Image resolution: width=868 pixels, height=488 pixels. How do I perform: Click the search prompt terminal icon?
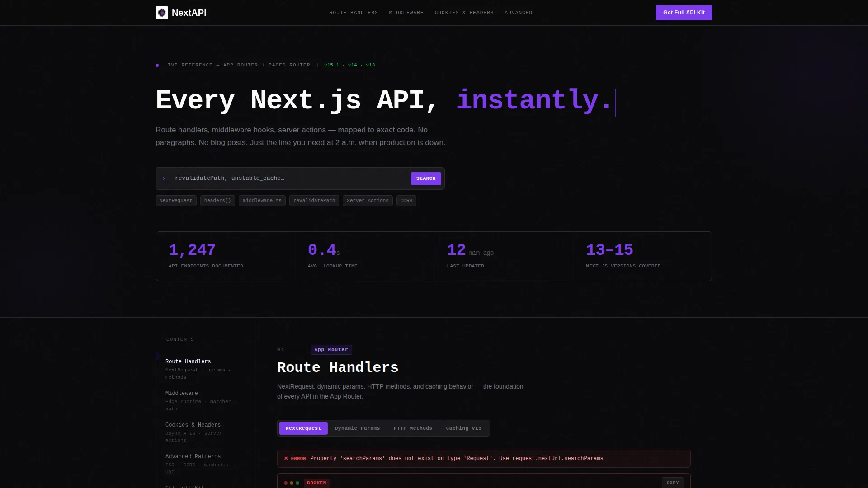pyautogui.click(x=166, y=178)
